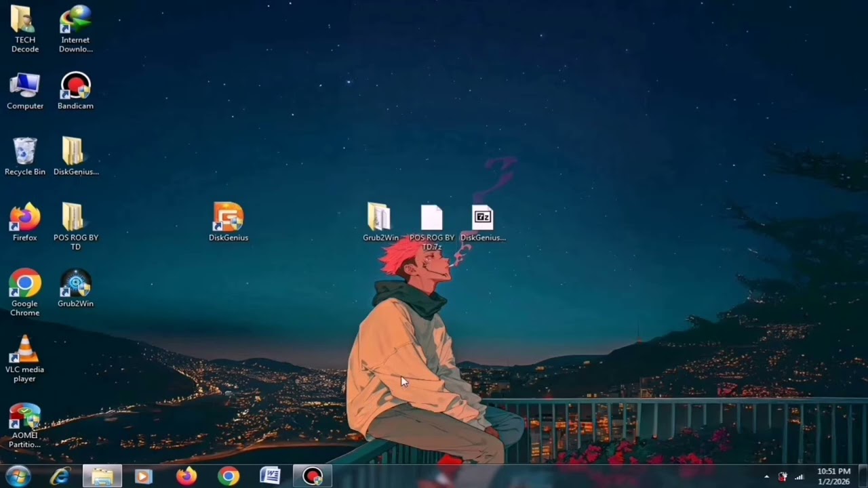Open Windows Media Player from taskbar
This screenshot has height=488, width=868.
tap(144, 476)
